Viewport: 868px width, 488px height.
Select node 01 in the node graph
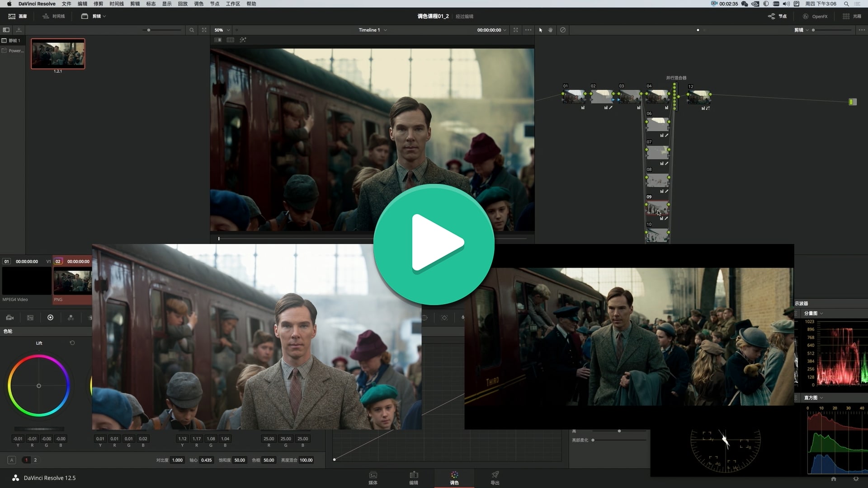point(574,97)
